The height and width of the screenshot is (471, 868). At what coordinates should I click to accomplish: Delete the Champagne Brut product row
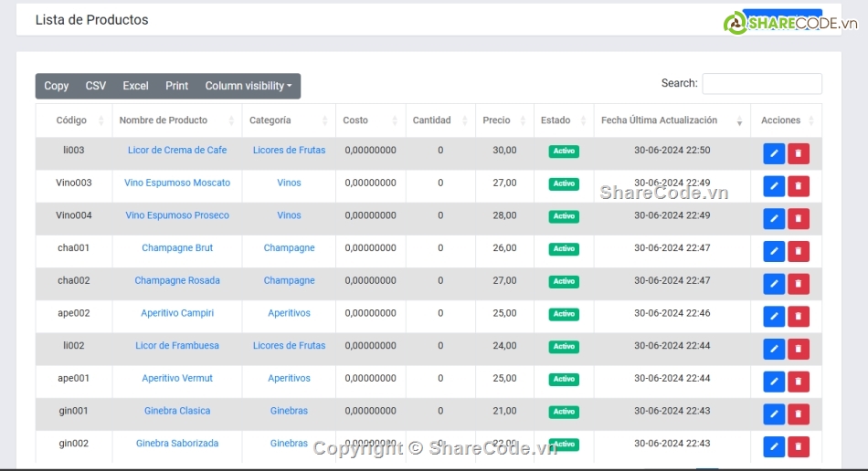(x=799, y=251)
